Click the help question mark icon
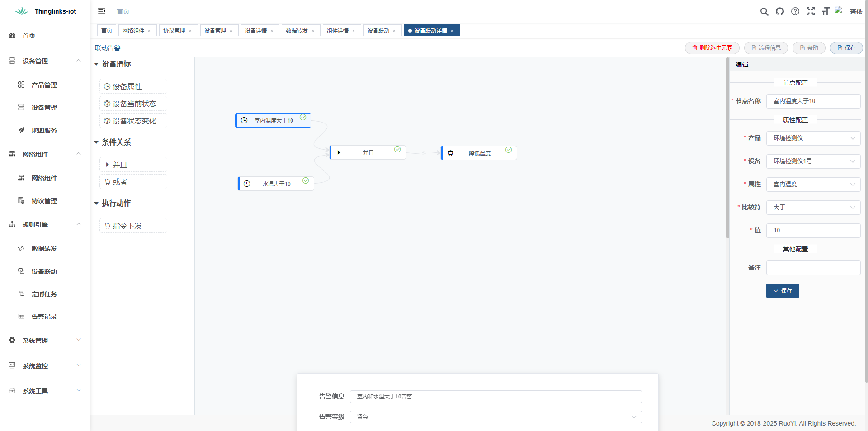 click(795, 12)
